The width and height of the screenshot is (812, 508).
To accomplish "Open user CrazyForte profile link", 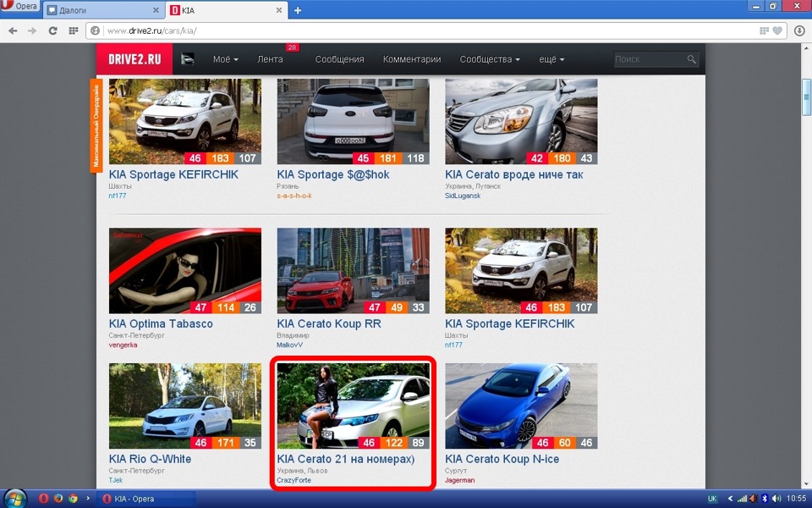I will (x=294, y=481).
